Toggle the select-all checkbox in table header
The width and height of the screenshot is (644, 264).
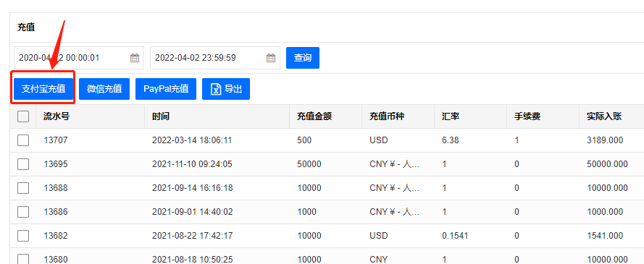click(23, 116)
